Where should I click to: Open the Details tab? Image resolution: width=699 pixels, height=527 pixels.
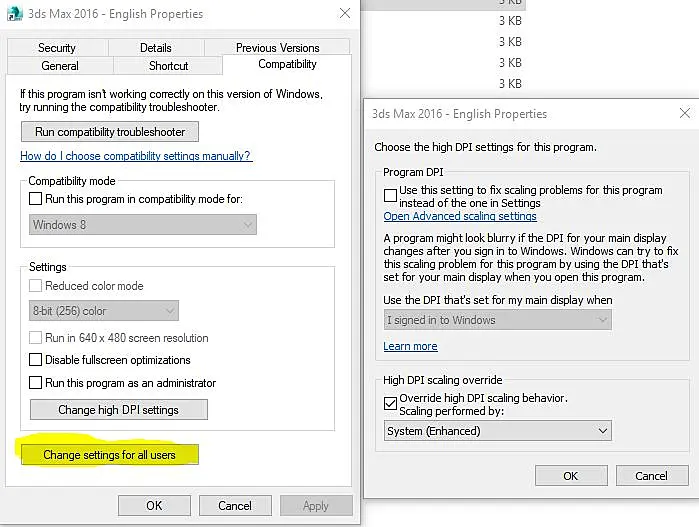pos(156,48)
